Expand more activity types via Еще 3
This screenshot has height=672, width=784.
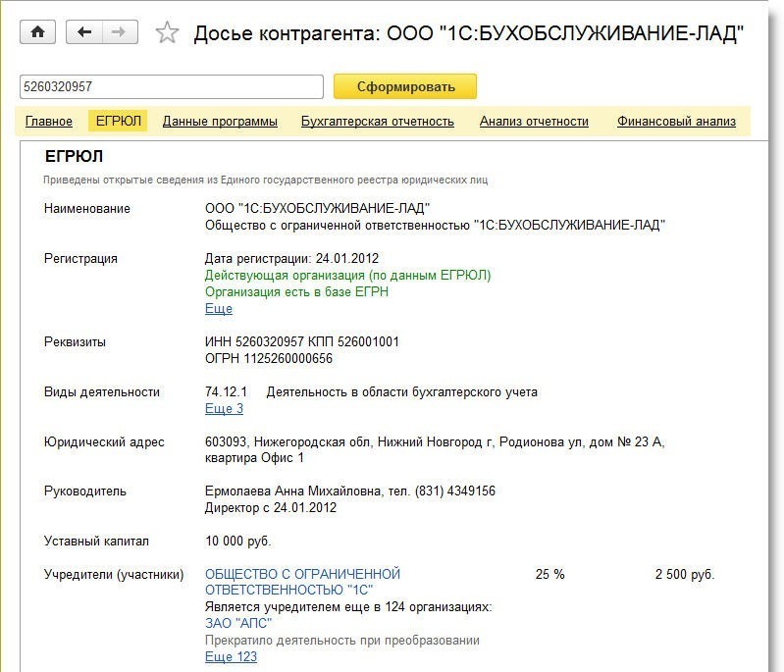tap(224, 409)
